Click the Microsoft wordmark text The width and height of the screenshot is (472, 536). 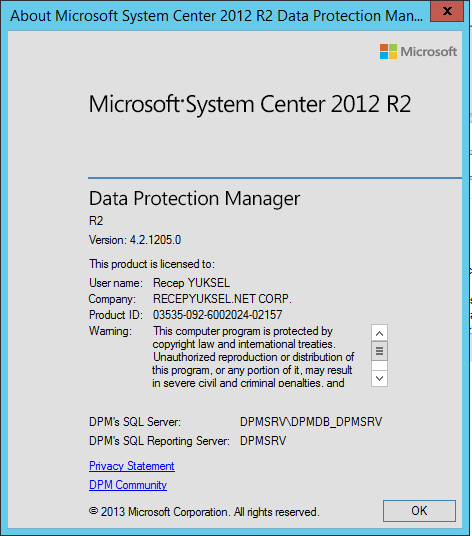(x=429, y=52)
